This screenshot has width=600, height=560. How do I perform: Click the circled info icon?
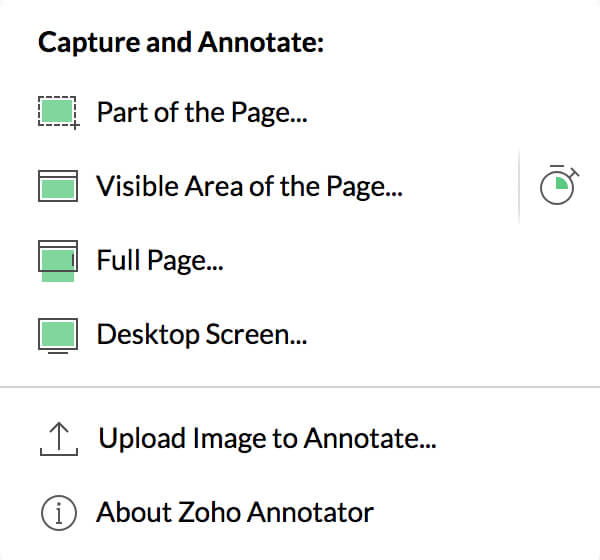[59, 513]
